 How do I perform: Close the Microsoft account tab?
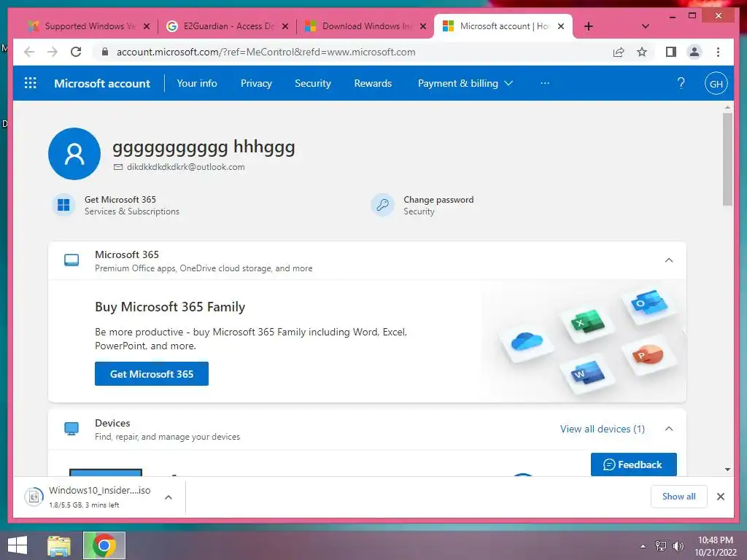(561, 26)
